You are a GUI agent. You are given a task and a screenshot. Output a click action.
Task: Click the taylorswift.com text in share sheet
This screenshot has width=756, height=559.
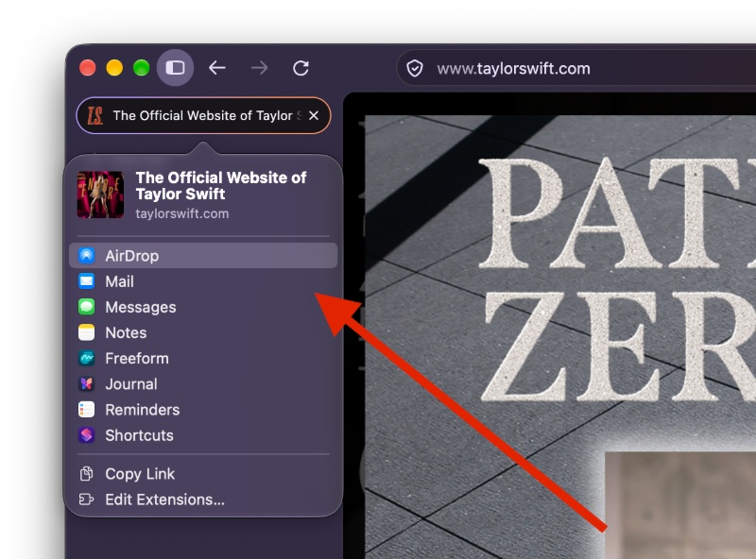click(182, 213)
